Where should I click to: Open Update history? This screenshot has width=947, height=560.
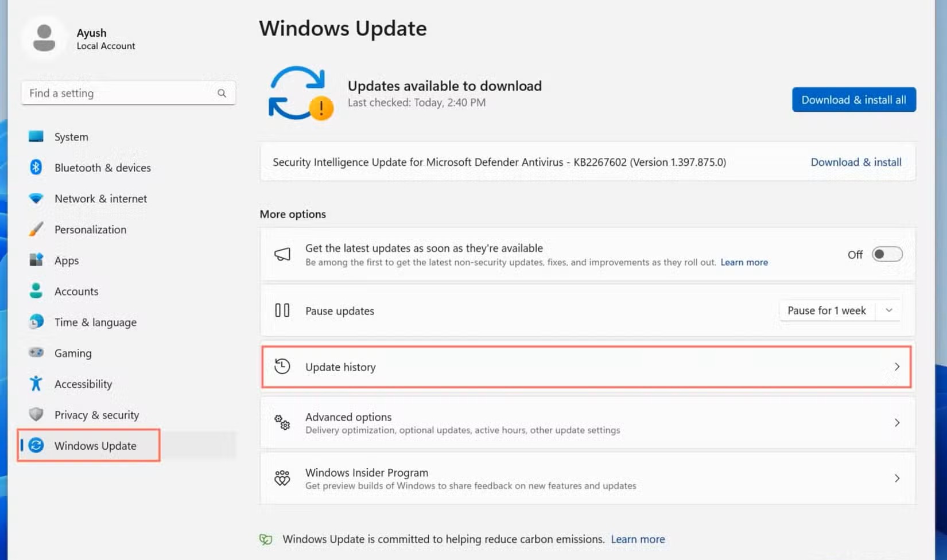coord(340,367)
